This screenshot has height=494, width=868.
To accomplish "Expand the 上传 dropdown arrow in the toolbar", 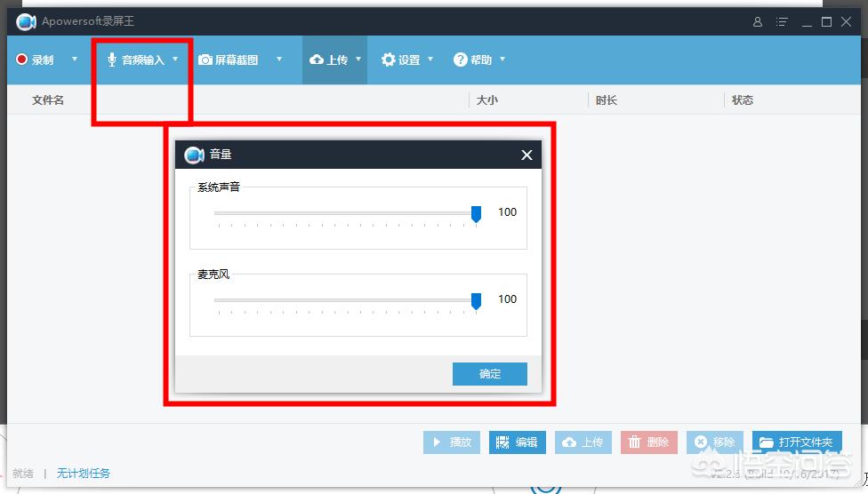I will 358,59.
